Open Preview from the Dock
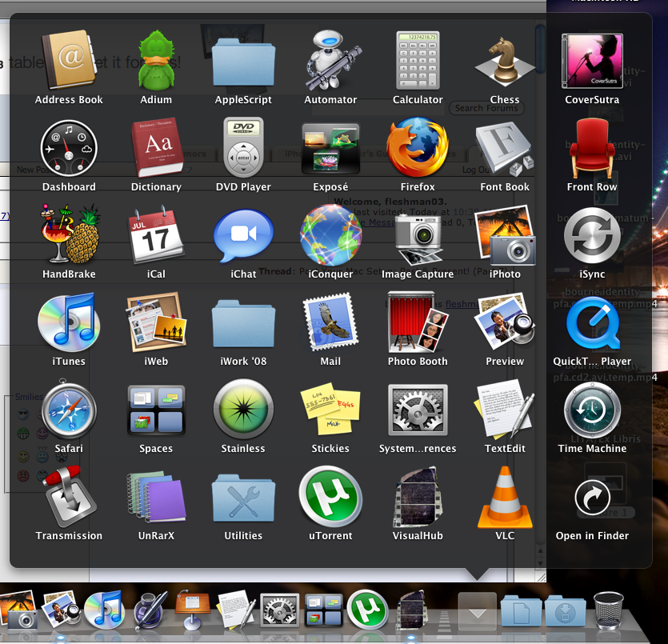The height and width of the screenshot is (644, 668). click(62, 610)
